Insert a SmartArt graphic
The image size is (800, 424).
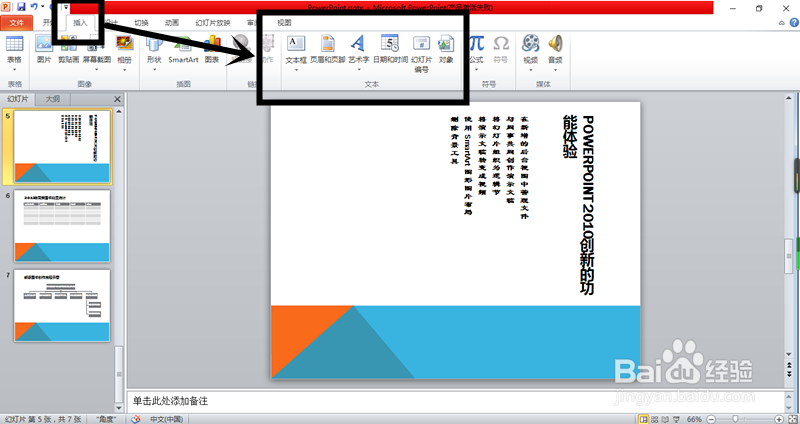(183, 49)
